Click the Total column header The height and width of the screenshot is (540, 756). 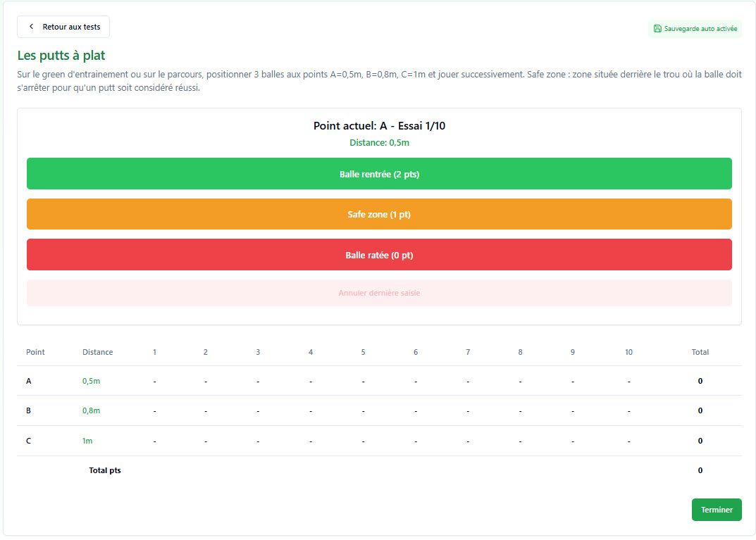tap(700, 352)
